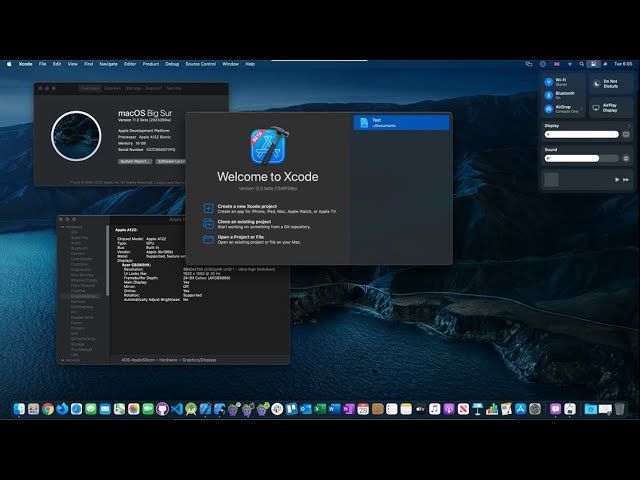Click the display icon beside brightness slider

[626, 134]
